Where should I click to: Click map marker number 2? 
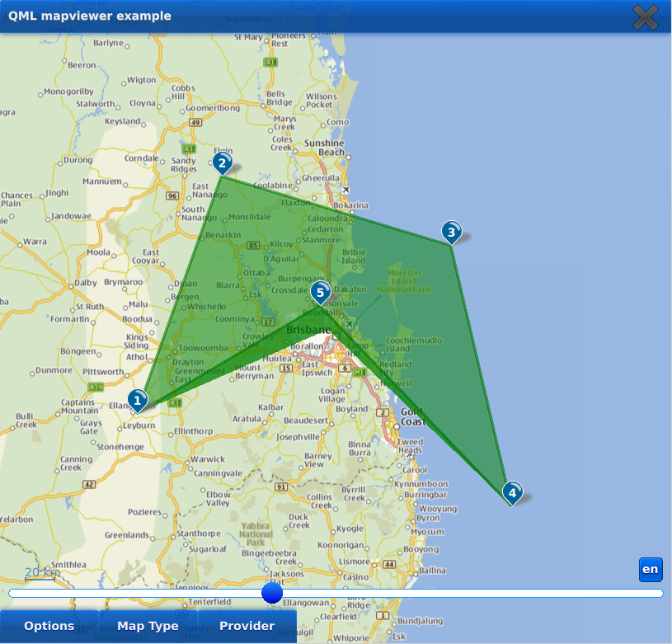click(x=223, y=162)
